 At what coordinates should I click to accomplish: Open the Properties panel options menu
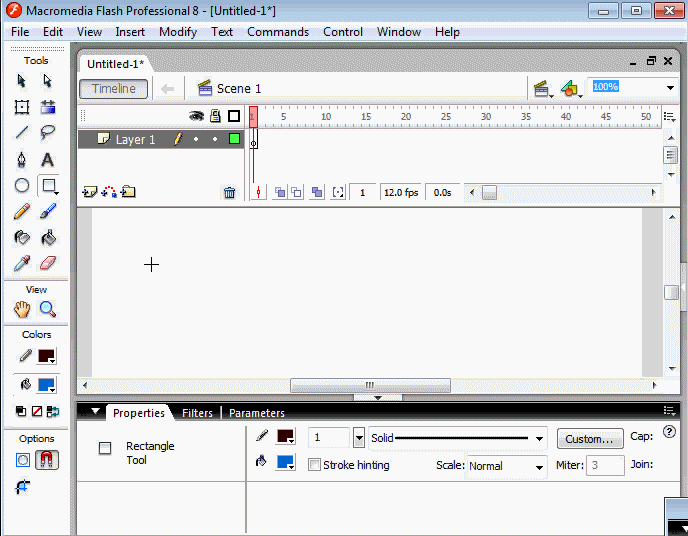669,411
